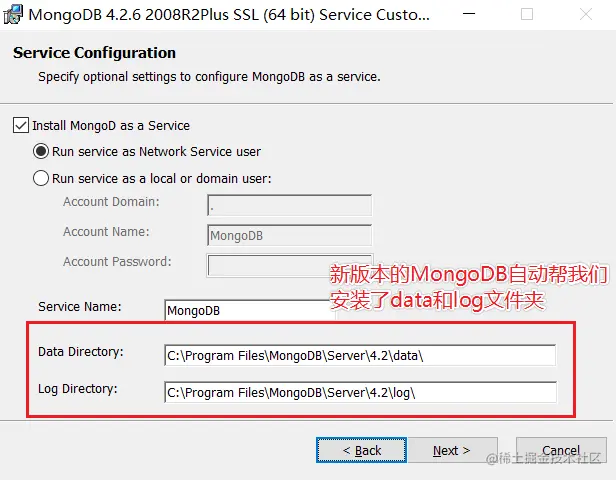Close the installer window

pyautogui.click(x=586, y=14)
